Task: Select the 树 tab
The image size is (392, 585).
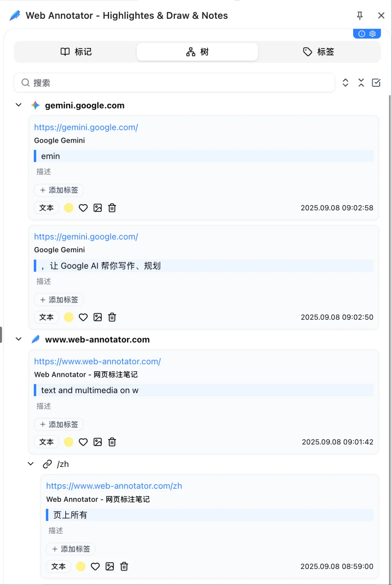Action: pos(197,52)
